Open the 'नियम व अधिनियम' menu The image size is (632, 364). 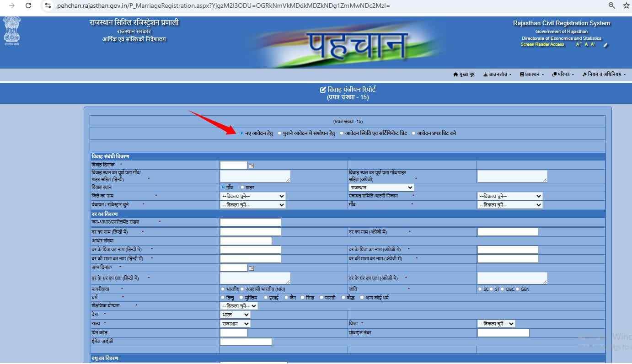tap(604, 75)
